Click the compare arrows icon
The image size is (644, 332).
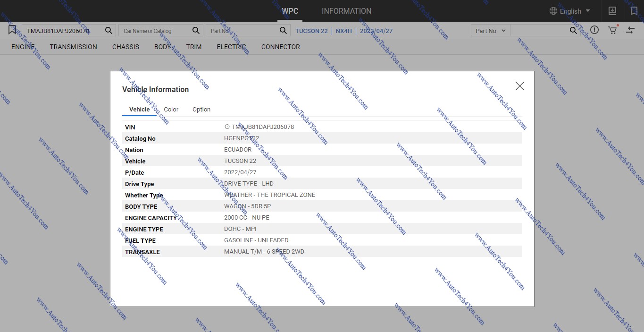630,30
